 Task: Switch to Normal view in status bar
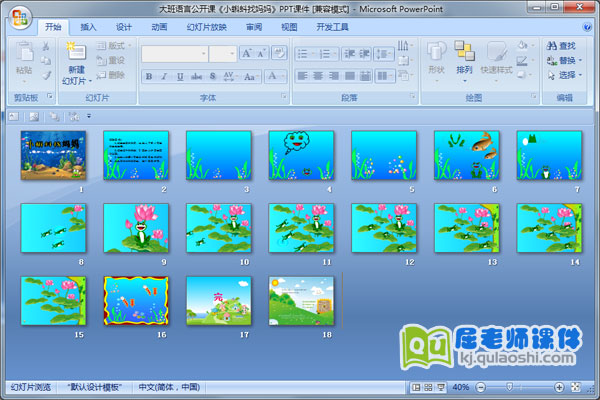click(415, 387)
